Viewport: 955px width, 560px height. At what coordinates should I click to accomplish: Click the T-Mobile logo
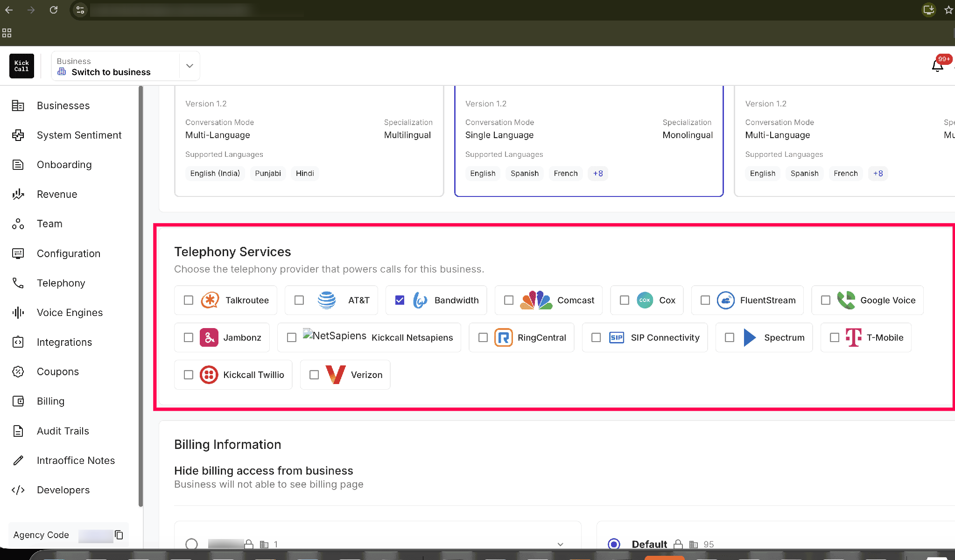[854, 337]
